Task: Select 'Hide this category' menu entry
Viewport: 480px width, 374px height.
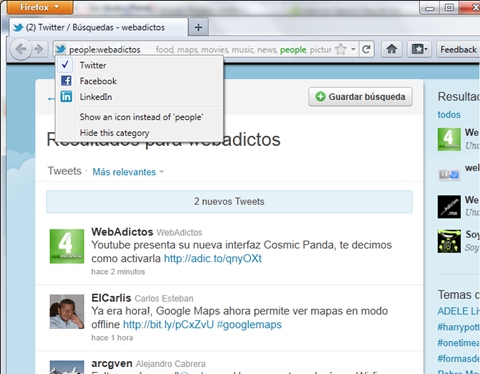Action: tap(114, 133)
